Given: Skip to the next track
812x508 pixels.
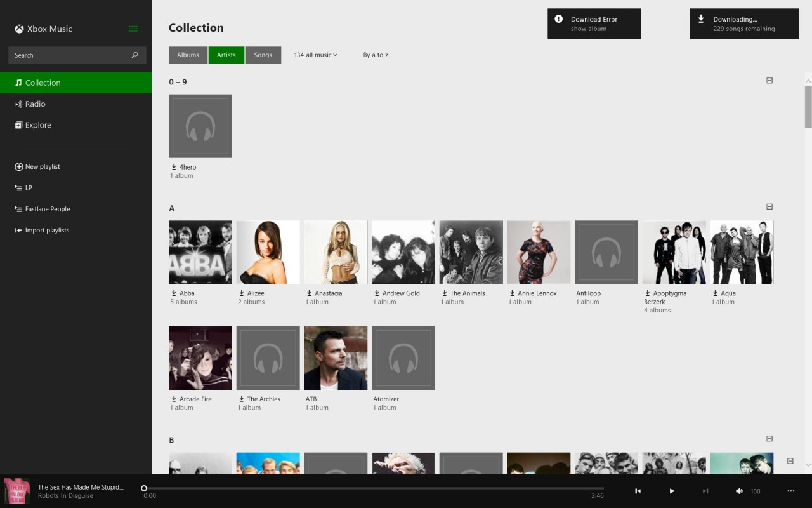Looking at the screenshot, I should pos(705,491).
